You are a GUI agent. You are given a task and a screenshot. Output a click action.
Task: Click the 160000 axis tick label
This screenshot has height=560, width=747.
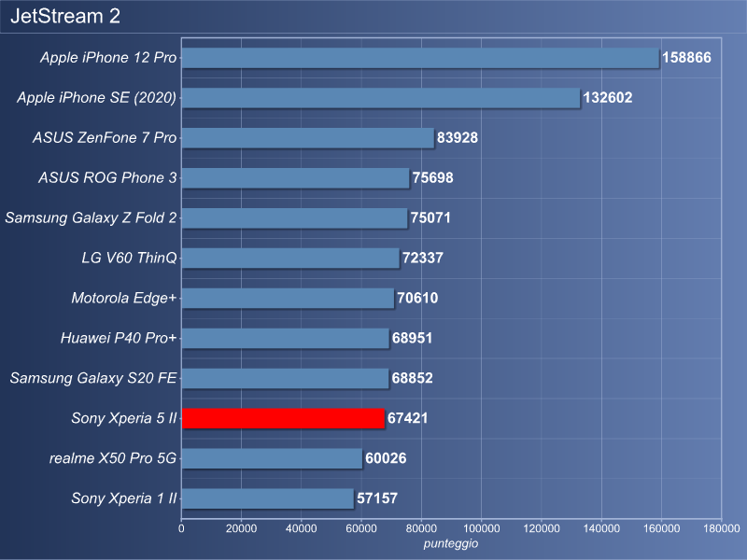(x=661, y=528)
